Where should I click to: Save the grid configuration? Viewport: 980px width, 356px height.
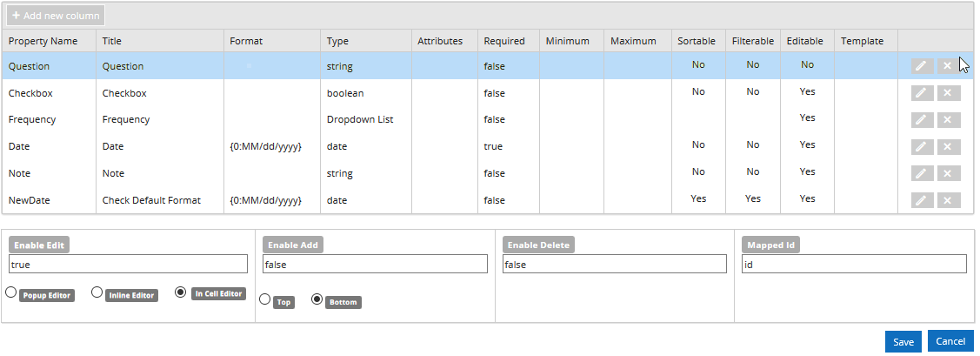tap(903, 341)
